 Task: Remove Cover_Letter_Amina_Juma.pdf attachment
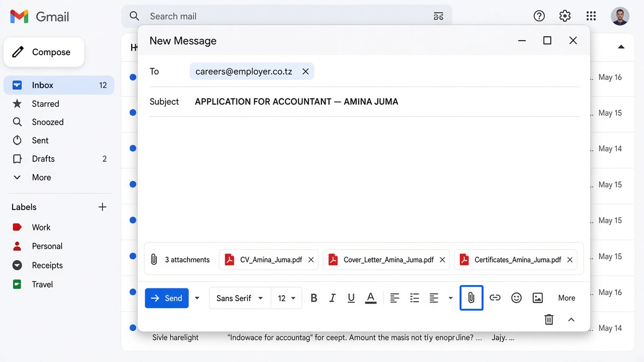tap(442, 260)
